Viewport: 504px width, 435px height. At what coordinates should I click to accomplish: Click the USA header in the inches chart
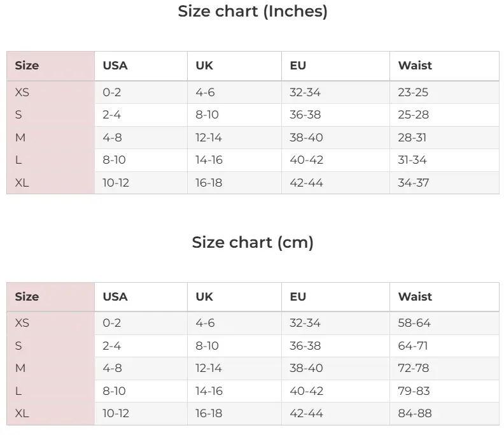[x=115, y=66]
